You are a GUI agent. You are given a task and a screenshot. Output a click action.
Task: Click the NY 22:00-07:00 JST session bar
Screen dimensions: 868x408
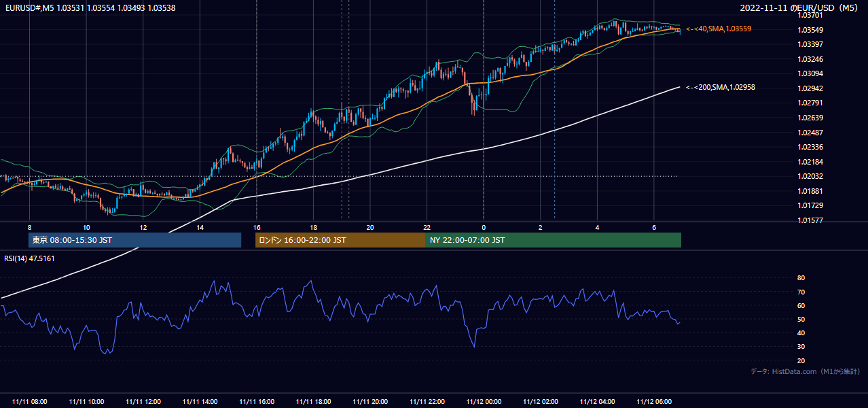pyautogui.click(x=553, y=240)
